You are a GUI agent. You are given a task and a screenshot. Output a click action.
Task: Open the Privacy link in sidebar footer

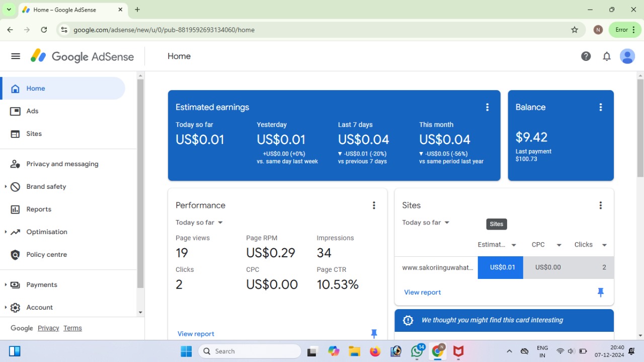click(x=48, y=328)
